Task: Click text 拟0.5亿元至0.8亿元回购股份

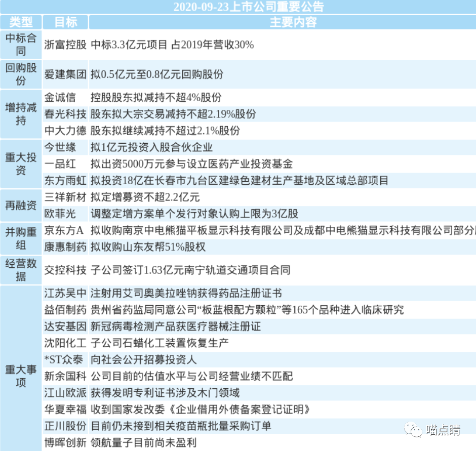Action: (x=157, y=74)
